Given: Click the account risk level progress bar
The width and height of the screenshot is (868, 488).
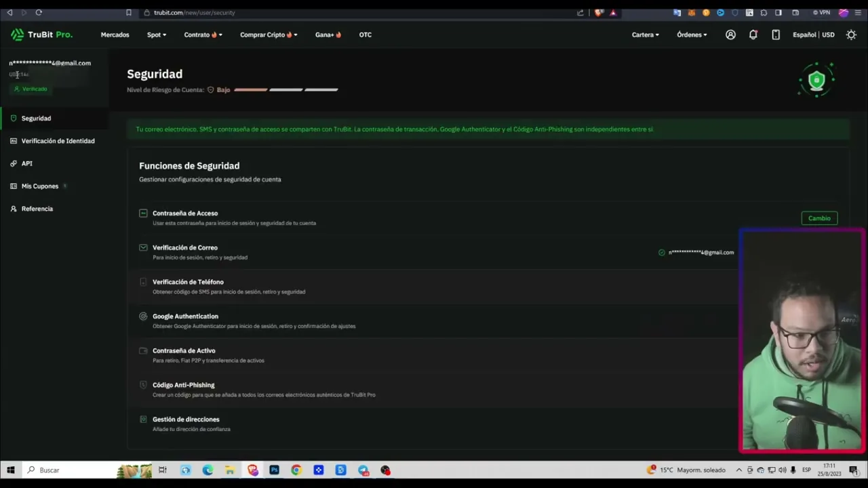Looking at the screenshot, I should [285, 89].
